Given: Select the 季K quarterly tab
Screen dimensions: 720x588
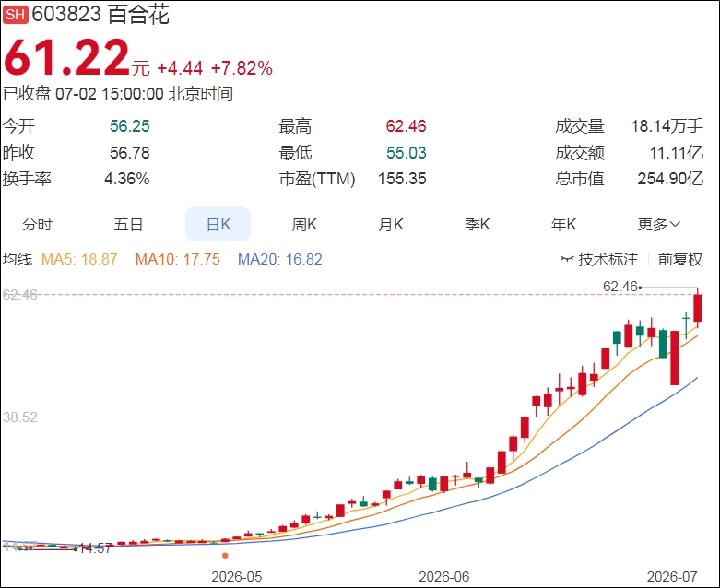Looking at the screenshot, I should pyautogui.click(x=478, y=225).
